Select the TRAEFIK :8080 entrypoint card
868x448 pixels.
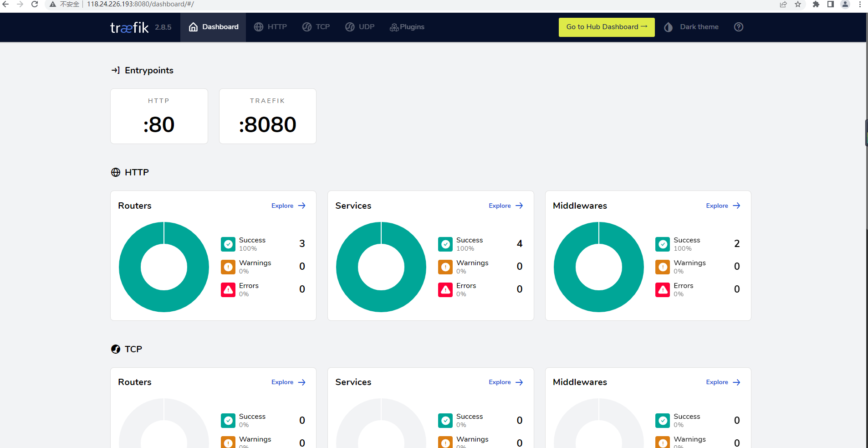point(267,116)
